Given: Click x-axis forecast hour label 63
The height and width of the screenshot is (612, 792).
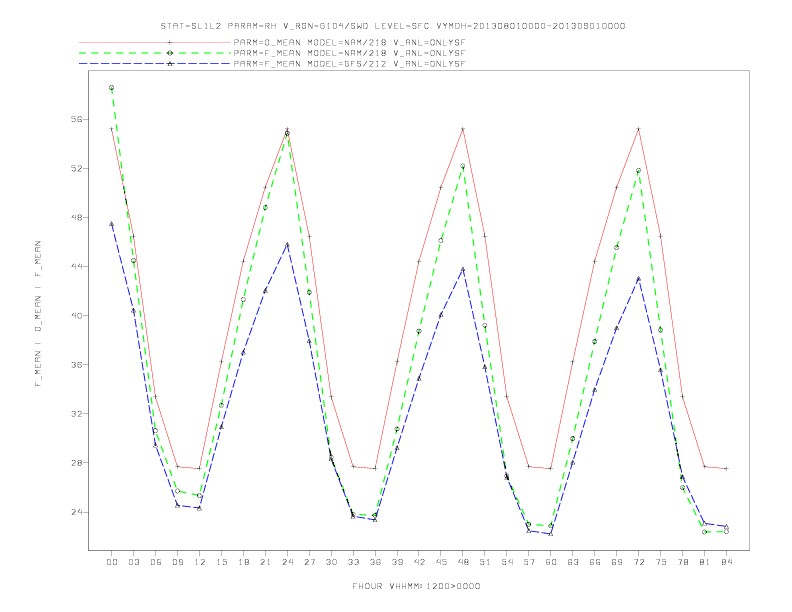Looking at the screenshot, I should click(573, 562).
